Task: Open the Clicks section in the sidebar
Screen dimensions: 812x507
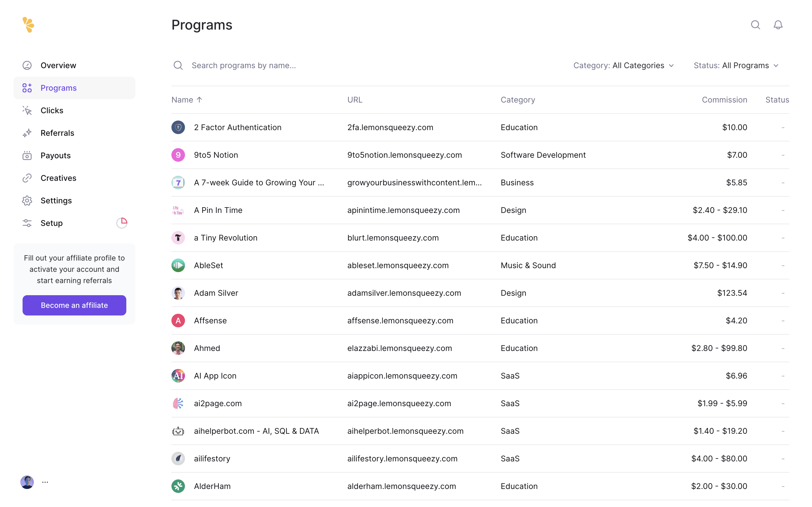Action: tap(52, 110)
